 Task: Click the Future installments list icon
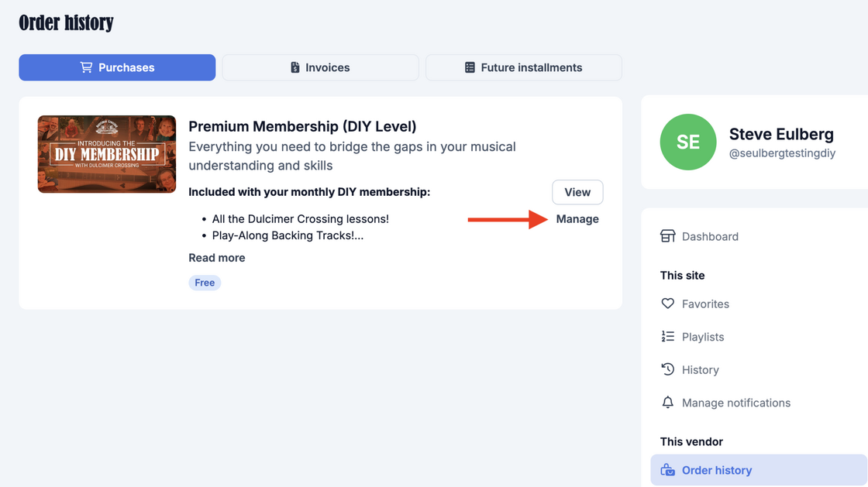click(x=470, y=67)
